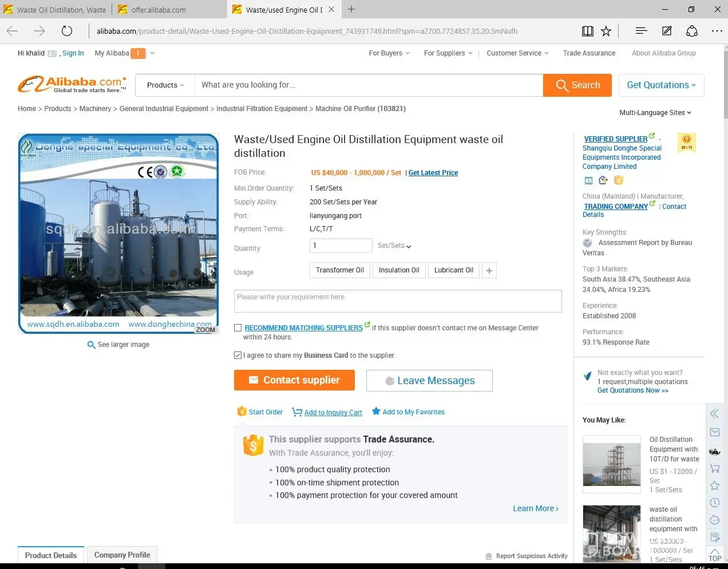The height and width of the screenshot is (569, 728).
Task: Check Recommend Matching Suppliers checkbox
Action: tap(238, 328)
